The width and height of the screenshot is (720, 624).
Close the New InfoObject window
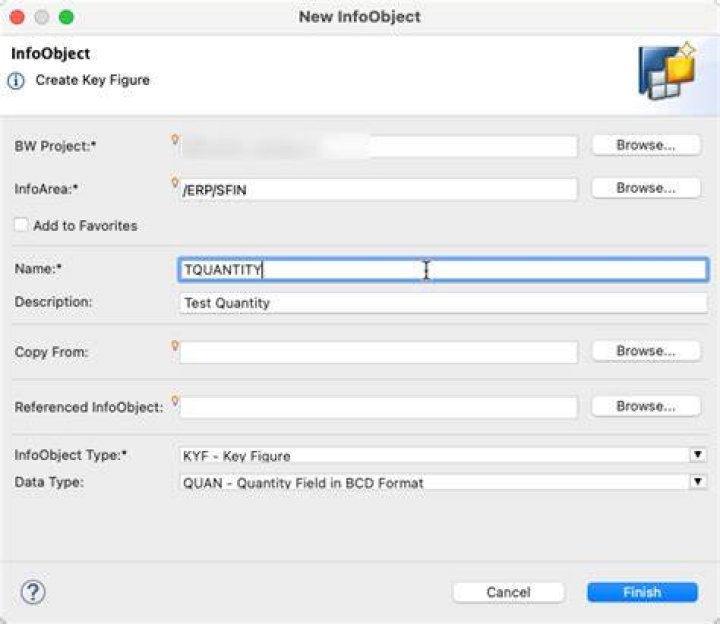[x=17, y=17]
